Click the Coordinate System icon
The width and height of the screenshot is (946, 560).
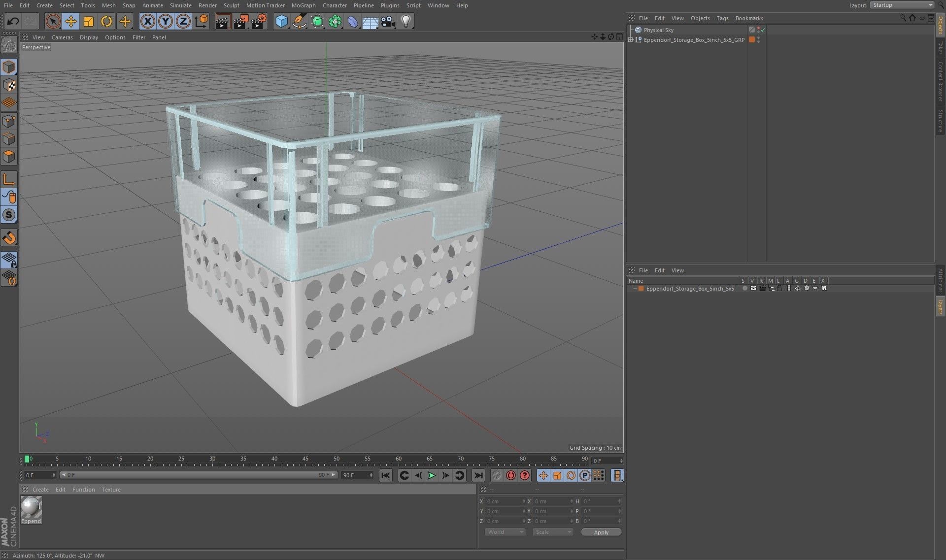(202, 21)
